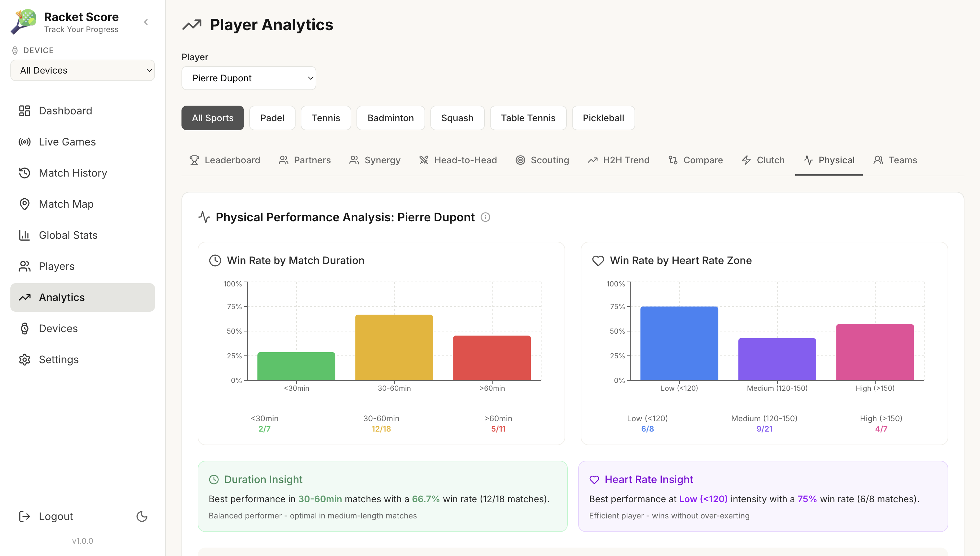Viewport: 980px width, 556px height.
Task: Open Global Stats chart icon
Action: click(x=24, y=235)
